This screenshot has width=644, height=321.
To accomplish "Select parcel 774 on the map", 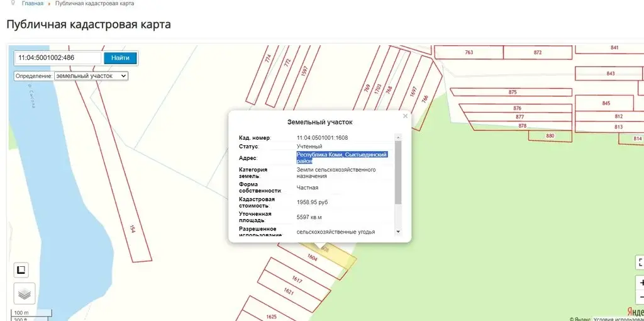I will point(269,59).
